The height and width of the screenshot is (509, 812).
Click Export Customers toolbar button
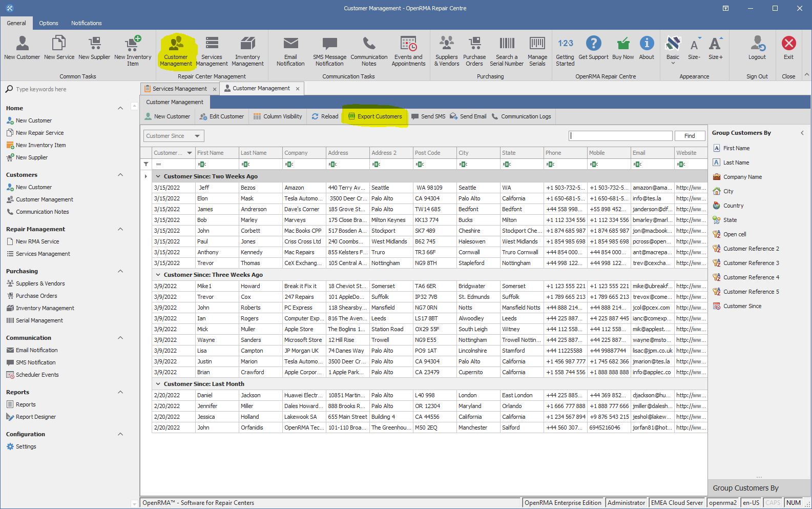375,116
